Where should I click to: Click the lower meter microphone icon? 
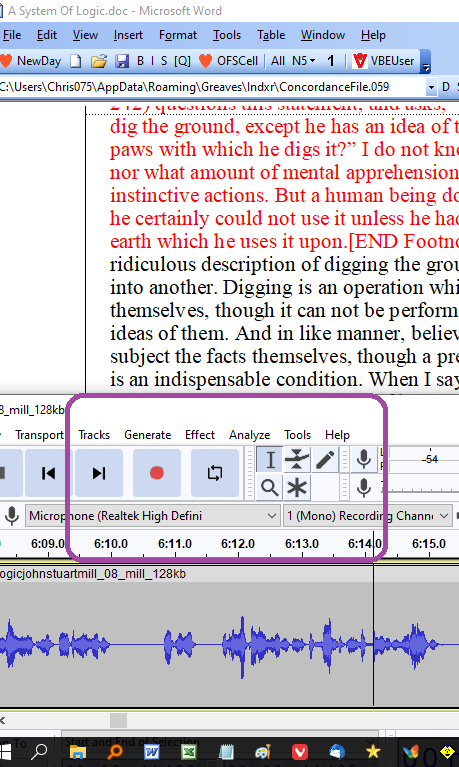click(x=364, y=488)
